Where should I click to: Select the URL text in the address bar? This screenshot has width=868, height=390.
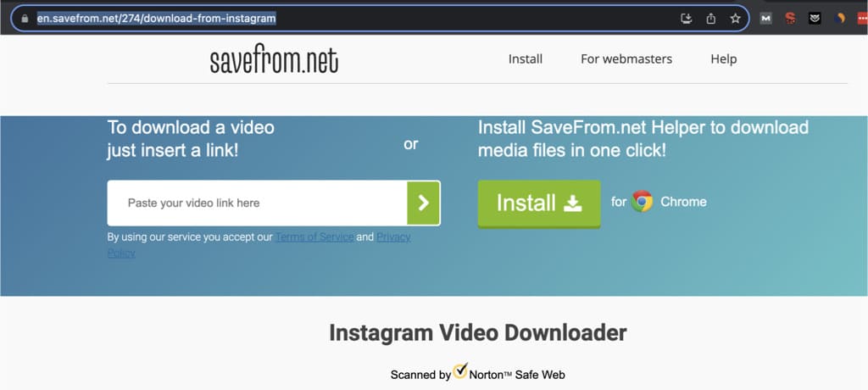pyautogui.click(x=156, y=19)
